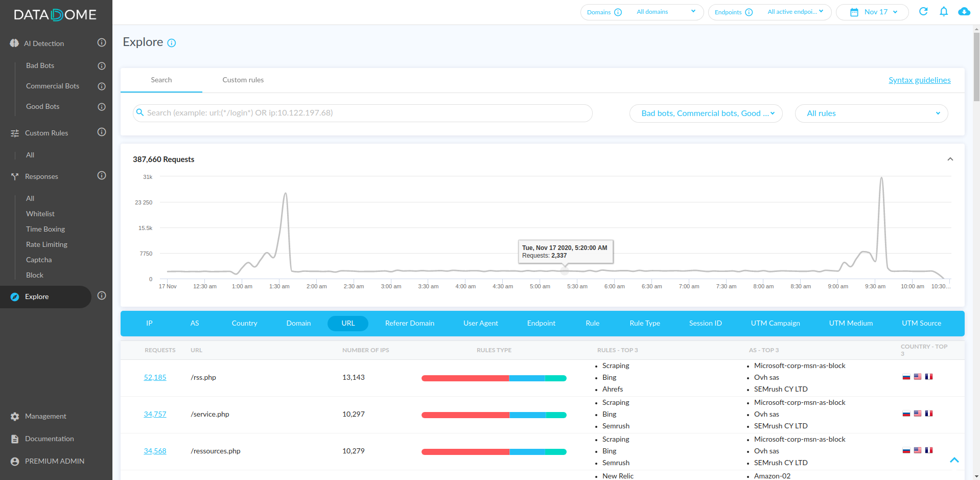Viewport: 980px width, 480px height.
Task: Click info icon beside Explore page title
Action: point(172,43)
